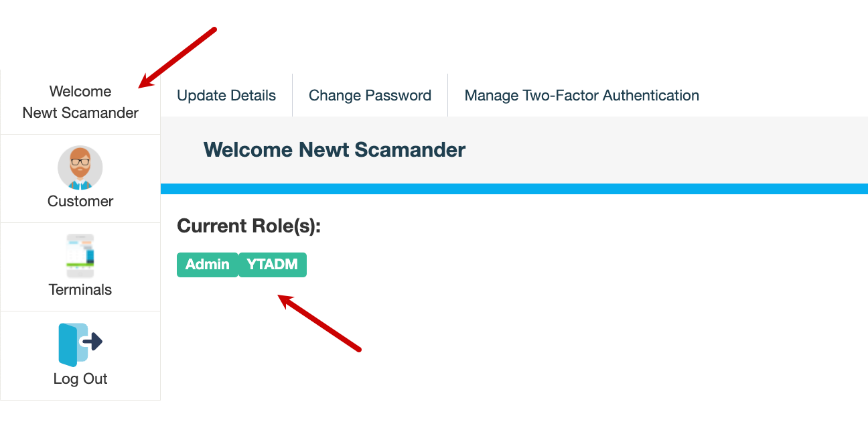Click the Log Out door icon
868x426 pixels.
tap(72, 344)
